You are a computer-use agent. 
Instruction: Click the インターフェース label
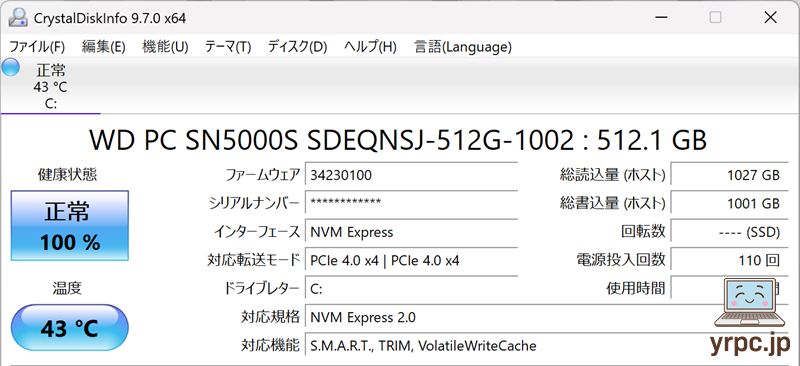(257, 232)
